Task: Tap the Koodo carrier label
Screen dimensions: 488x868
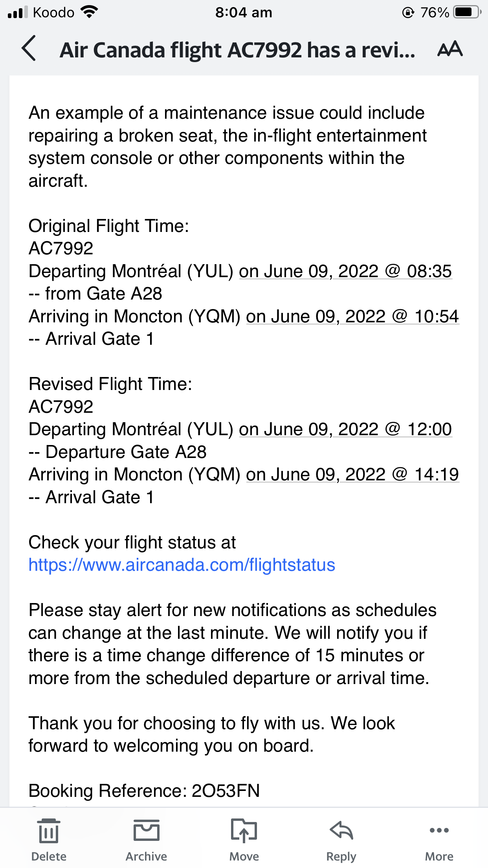Action: coord(53,13)
